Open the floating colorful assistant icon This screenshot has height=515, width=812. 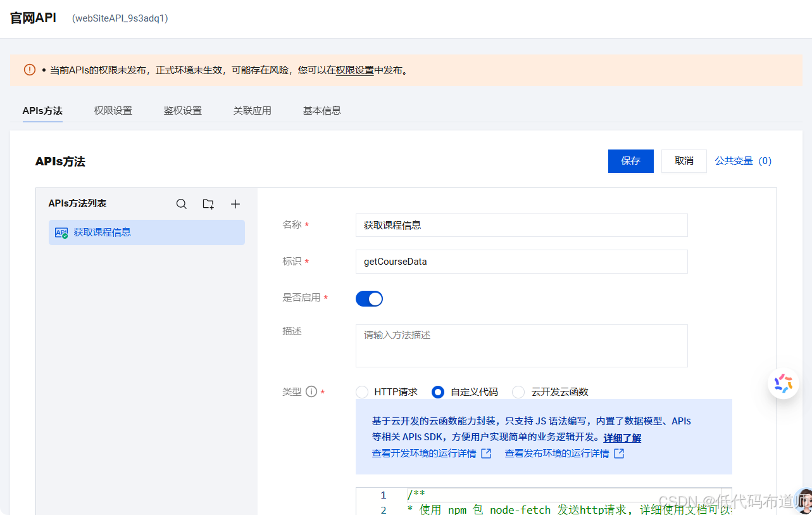[784, 383]
